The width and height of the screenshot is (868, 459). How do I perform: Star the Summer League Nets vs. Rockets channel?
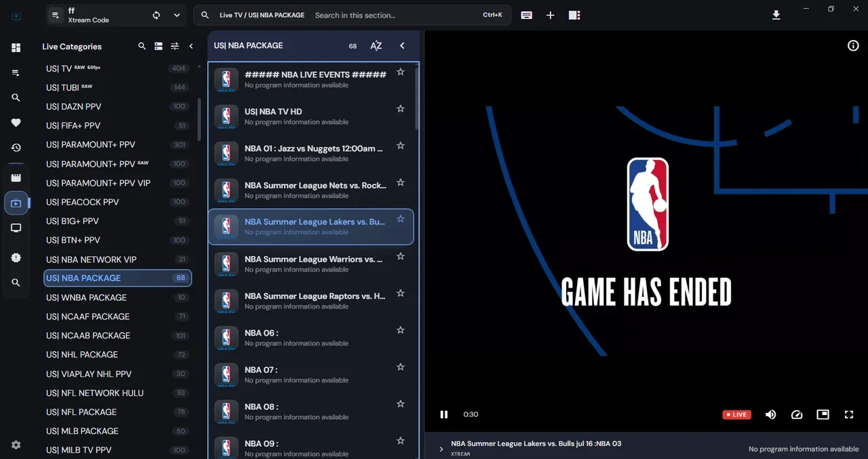400,182
